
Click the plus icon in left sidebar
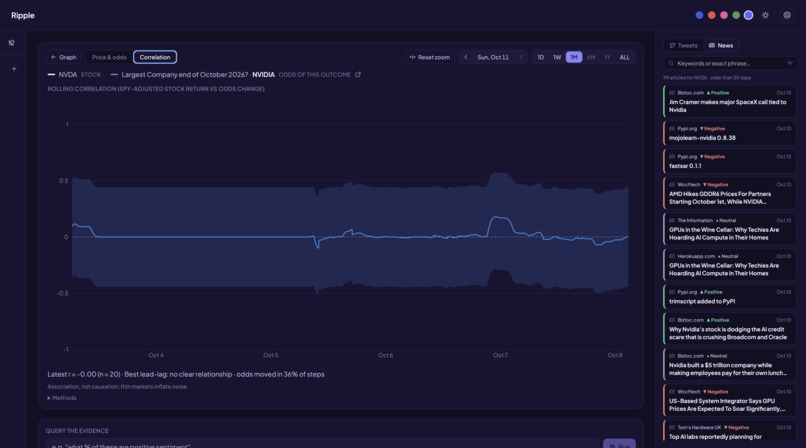click(14, 69)
